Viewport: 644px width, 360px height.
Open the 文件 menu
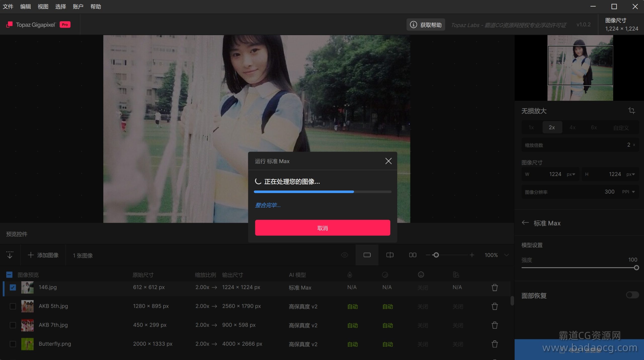(8, 7)
